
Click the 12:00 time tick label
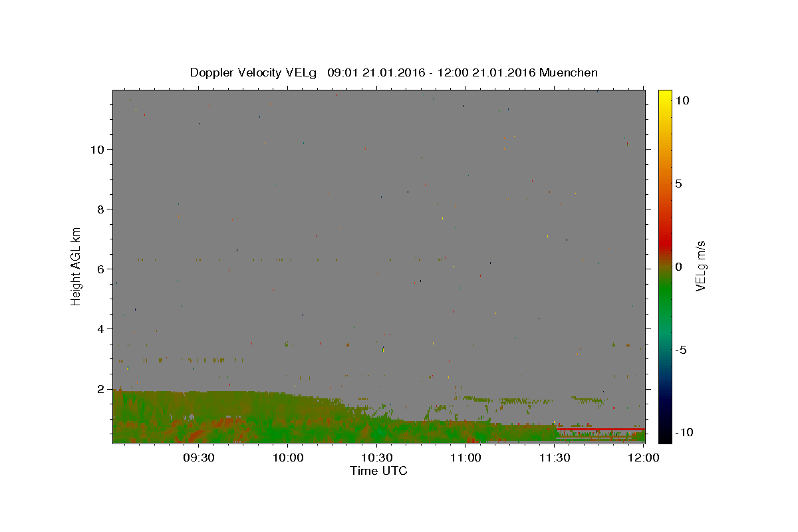pyautogui.click(x=644, y=458)
